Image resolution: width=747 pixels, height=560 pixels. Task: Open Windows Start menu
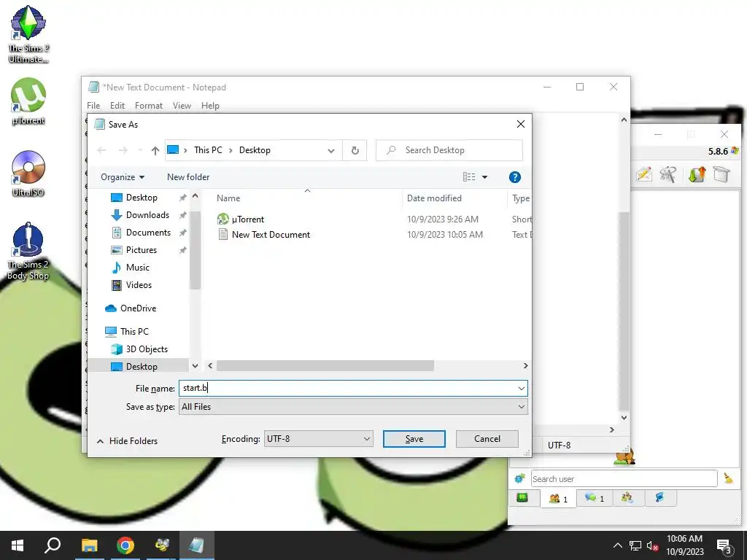(x=18, y=545)
